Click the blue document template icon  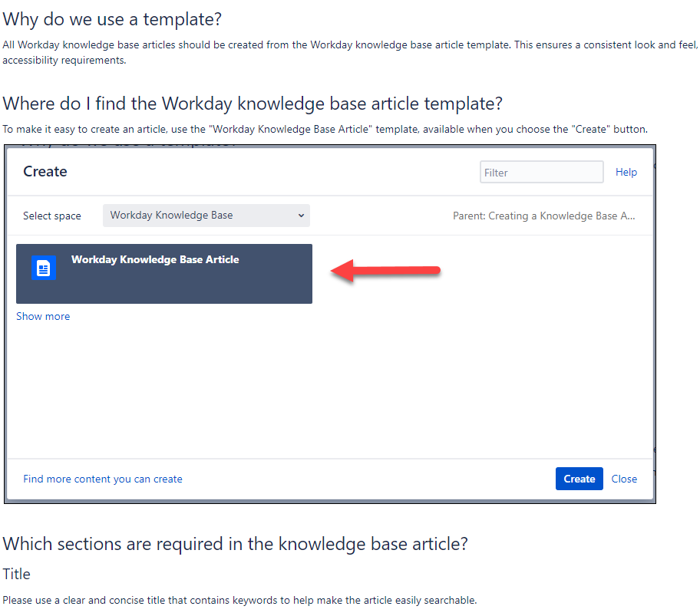click(43, 268)
